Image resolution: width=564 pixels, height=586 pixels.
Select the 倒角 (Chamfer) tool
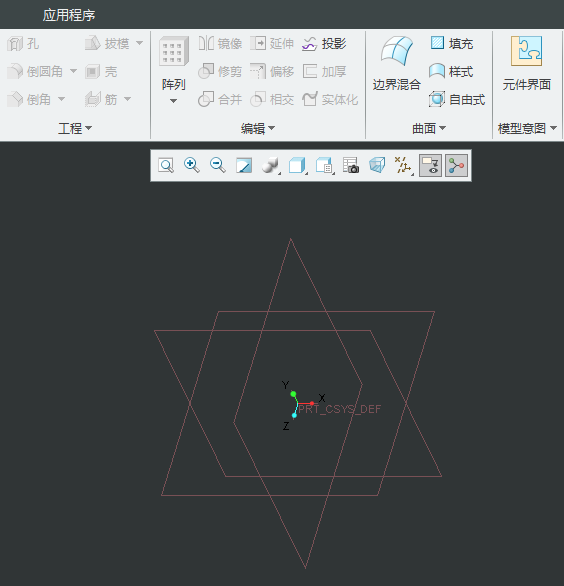pos(29,99)
